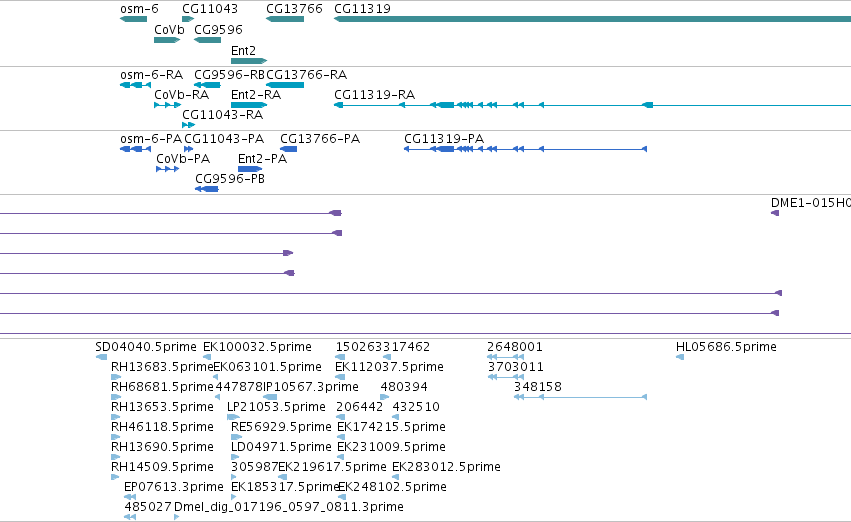Click the 3703011 EST label
The height and width of the screenshot is (522, 851).
pos(516,367)
